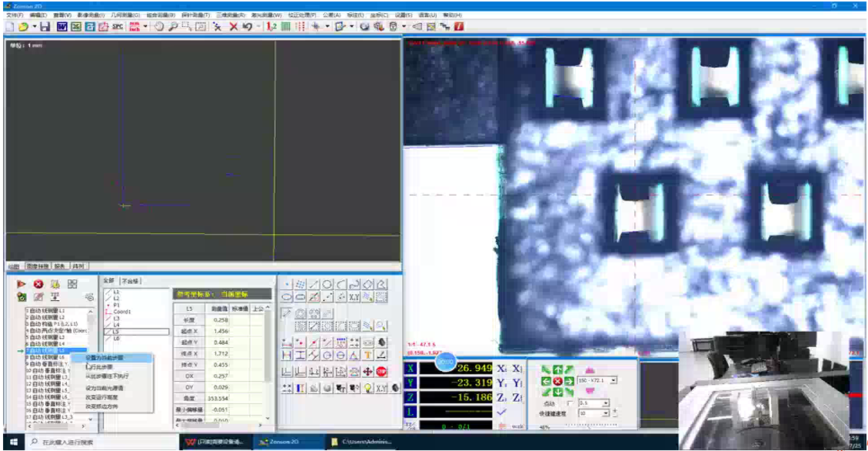Screen dimensions: 868x451
Task: Open the 0.1 jog step dropdown
Action: point(606,403)
